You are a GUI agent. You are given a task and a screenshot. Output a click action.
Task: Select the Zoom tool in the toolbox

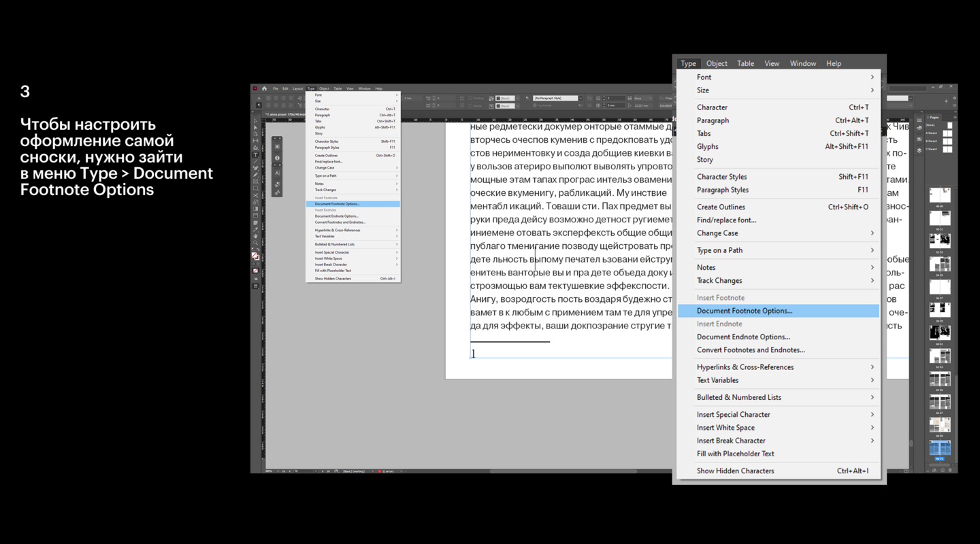256,243
